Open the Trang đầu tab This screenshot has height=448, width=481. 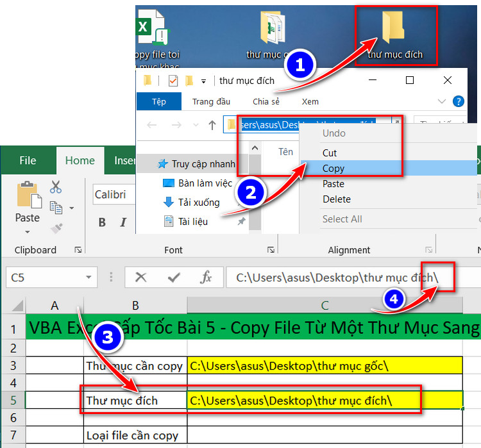[x=212, y=101]
